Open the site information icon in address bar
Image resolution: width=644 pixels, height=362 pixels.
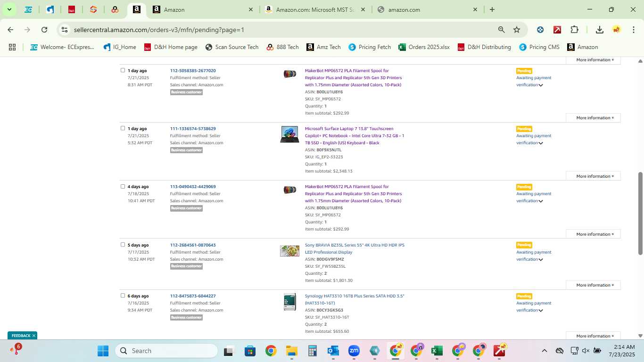[x=65, y=30]
